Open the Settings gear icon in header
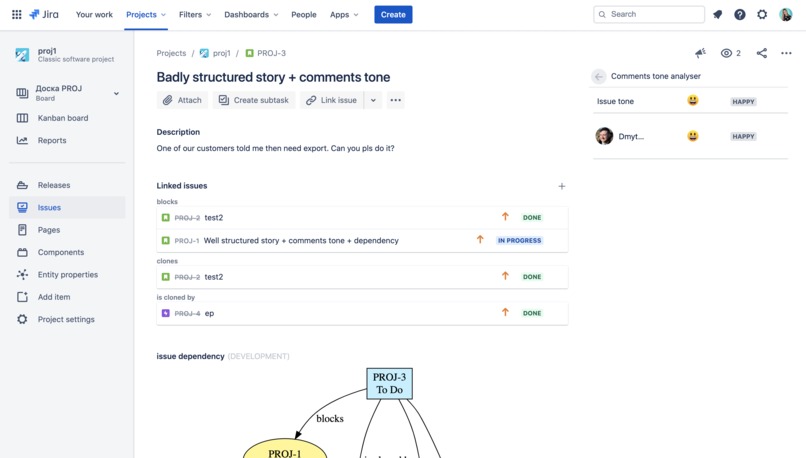Image resolution: width=806 pixels, height=458 pixels. [x=762, y=14]
